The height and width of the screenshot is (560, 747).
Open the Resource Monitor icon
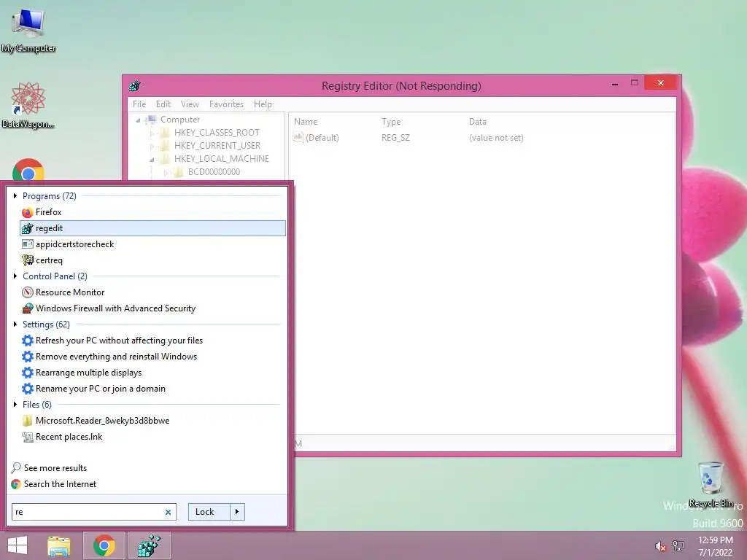[x=28, y=292]
